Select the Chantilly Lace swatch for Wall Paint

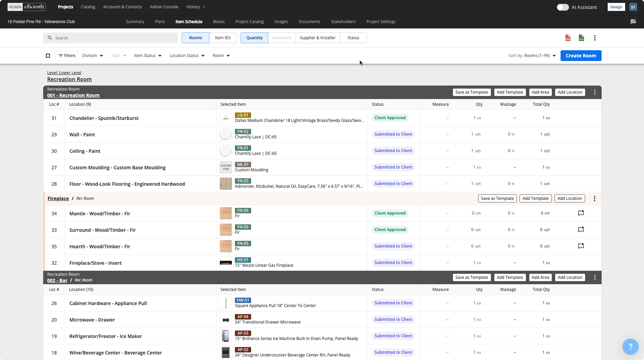pos(225,134)
